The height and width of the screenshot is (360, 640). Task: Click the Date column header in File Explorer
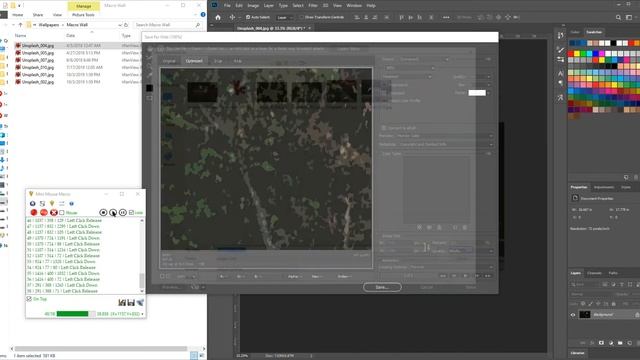pos(71,36)
